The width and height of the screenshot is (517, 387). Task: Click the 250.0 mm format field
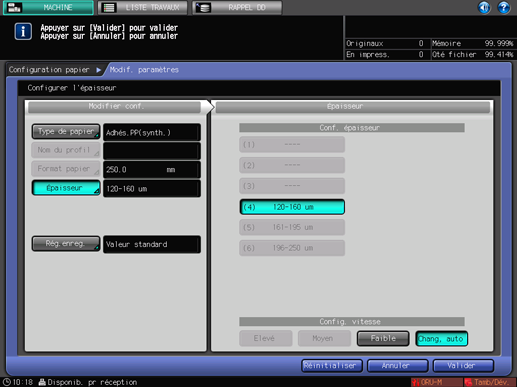click(x=152, y=170)
